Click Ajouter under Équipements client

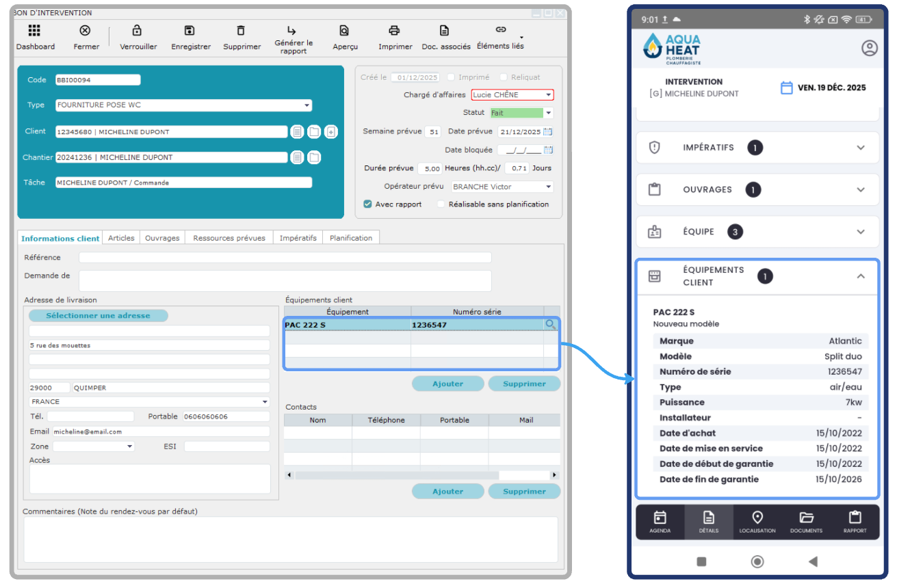point(447,384)
